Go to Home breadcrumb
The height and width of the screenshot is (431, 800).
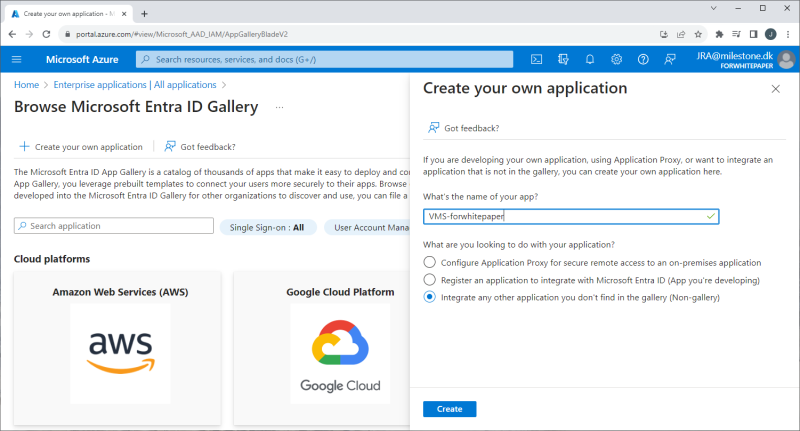pos(26,85)
